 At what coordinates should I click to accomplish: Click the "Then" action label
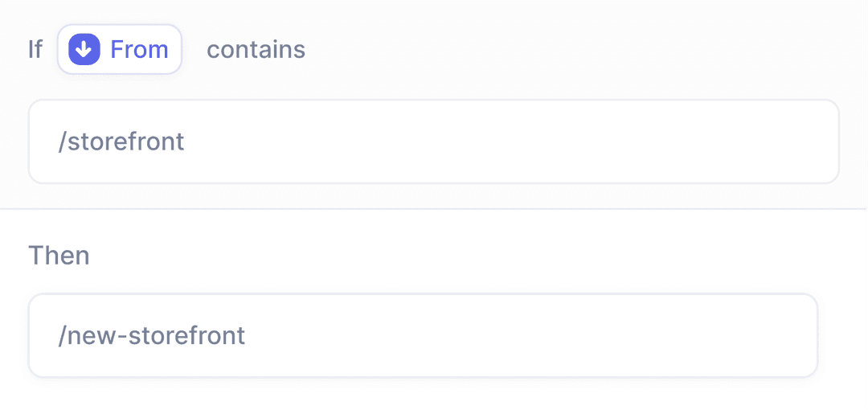pyautogui.click(x=59, y=256)
